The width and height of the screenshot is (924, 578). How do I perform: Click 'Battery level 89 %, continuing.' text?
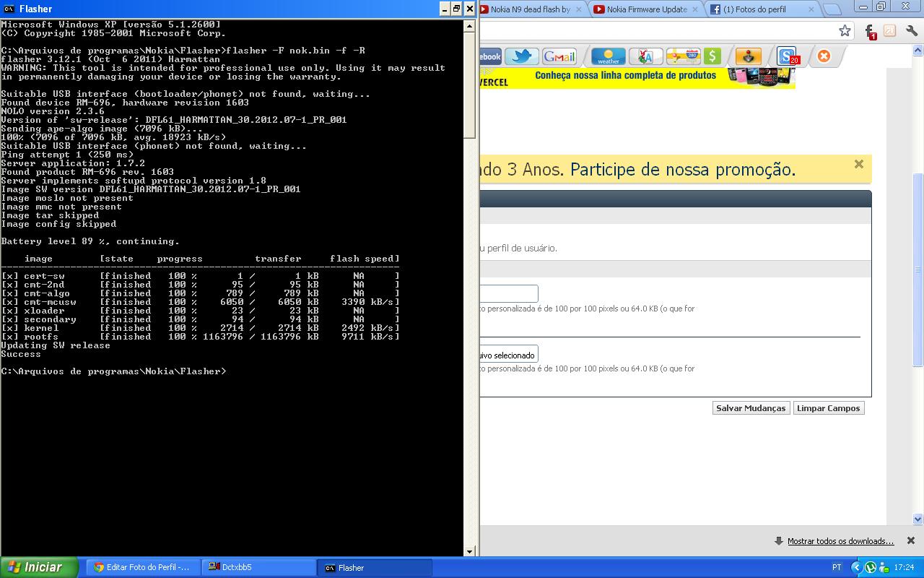coord(90,241)
